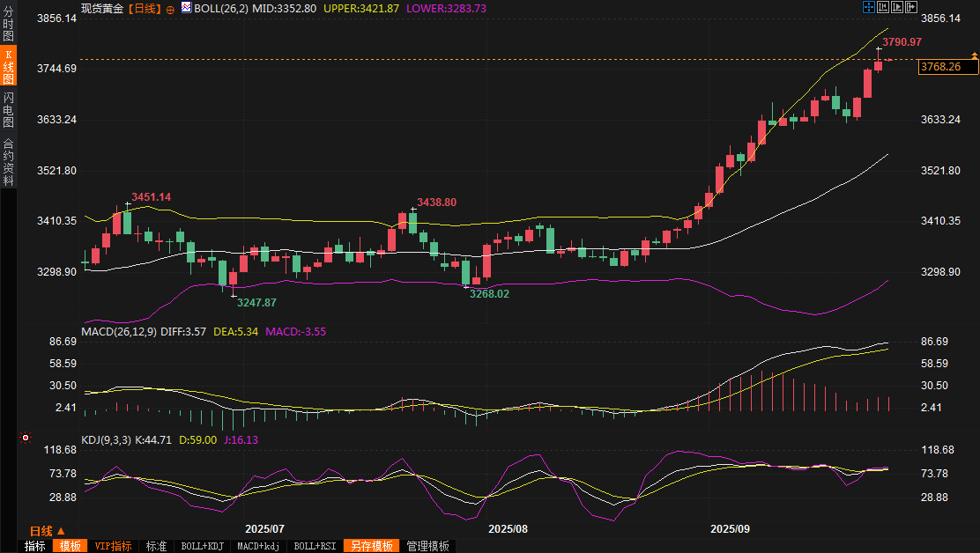This screenshot has width=980, height=553.
Task: Click the 3247.87 low price marker
Action: pyautogui.click(x=256, y=303)
